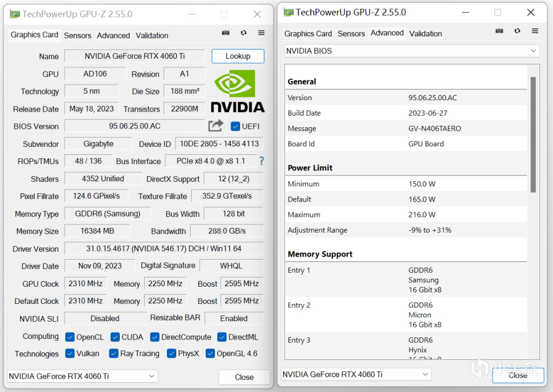Image resolution: width=553 pixels, height=392 pixels.
Task: Click the screenshot camera icon in right window
Action: click(x=499, y=31)
